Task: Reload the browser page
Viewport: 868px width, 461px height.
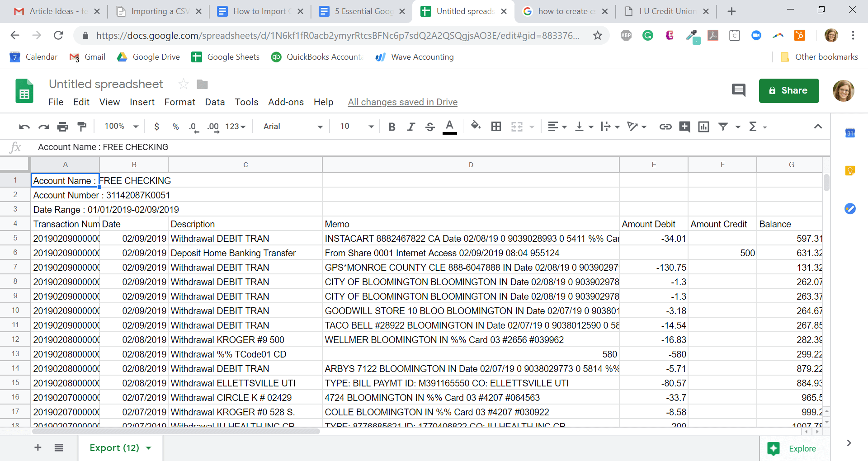Action: (58, 35)
